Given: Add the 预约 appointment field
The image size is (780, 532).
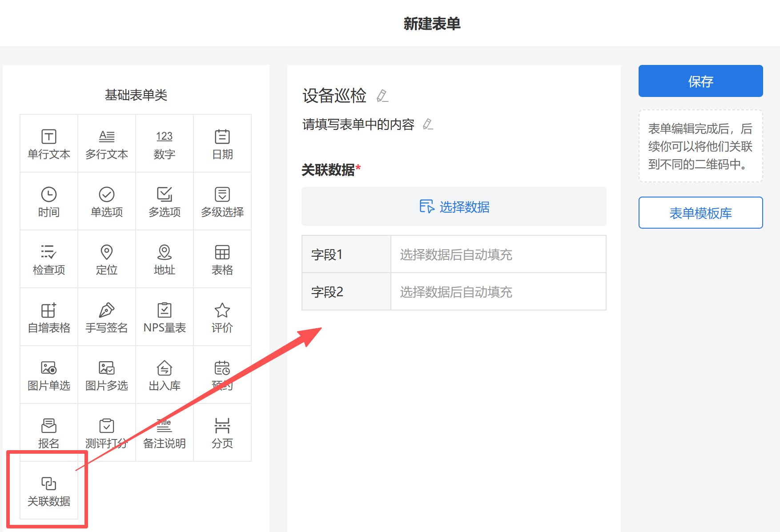Looking at the screenshot, I should 222,375.
